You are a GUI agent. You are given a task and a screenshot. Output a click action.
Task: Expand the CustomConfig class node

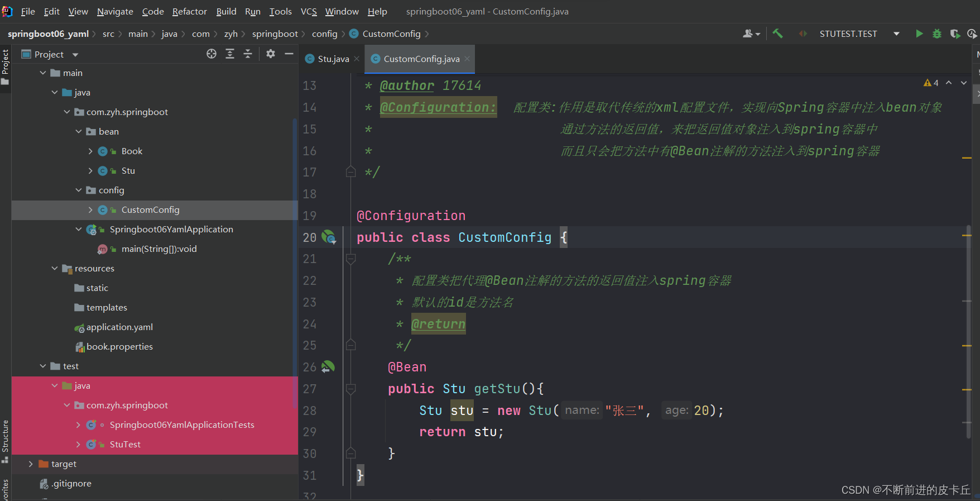click(90, 209)
